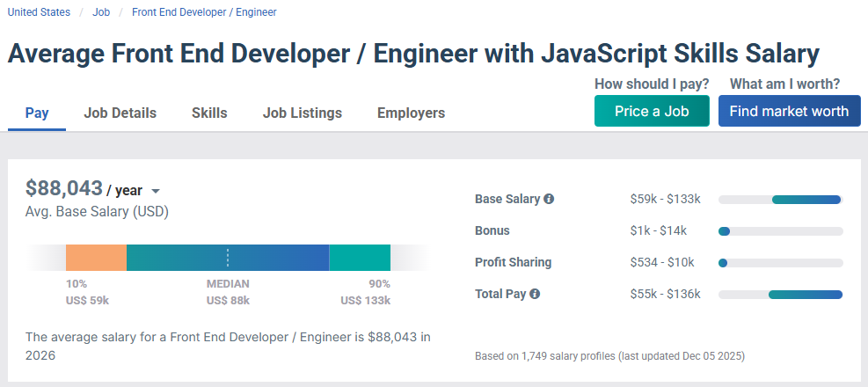Go to the Job Listings tab

pos(303,113)
